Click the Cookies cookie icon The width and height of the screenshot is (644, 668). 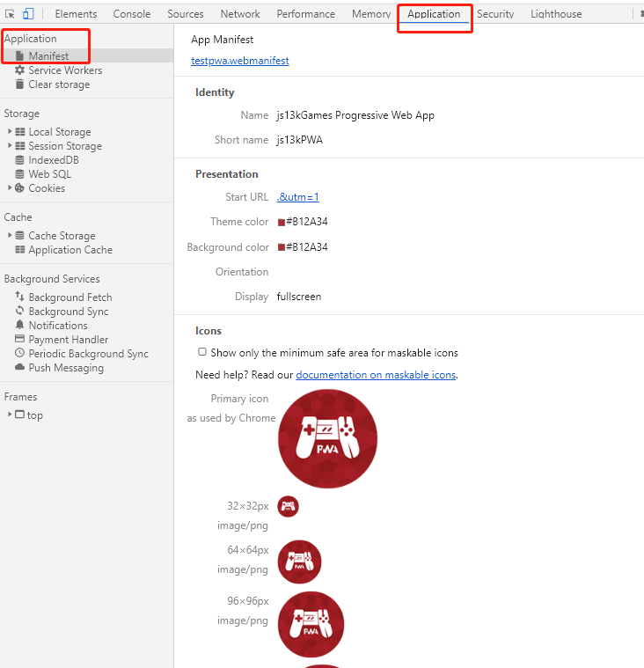click(x=19, y=187)
